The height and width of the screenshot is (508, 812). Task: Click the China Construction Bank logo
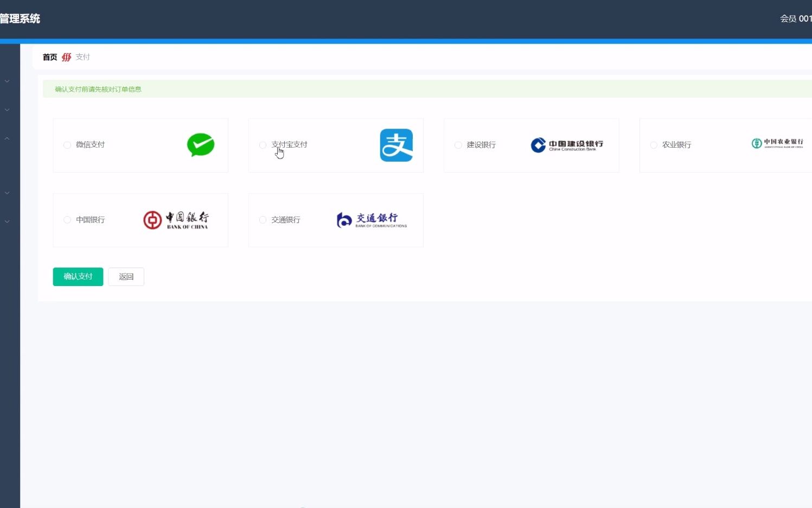[x=567, y=145]
